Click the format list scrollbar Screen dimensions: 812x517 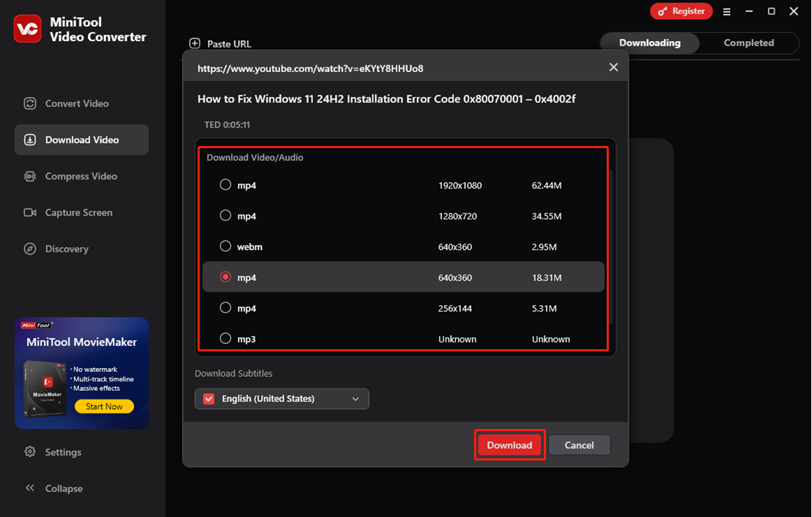tap(611, 247)
